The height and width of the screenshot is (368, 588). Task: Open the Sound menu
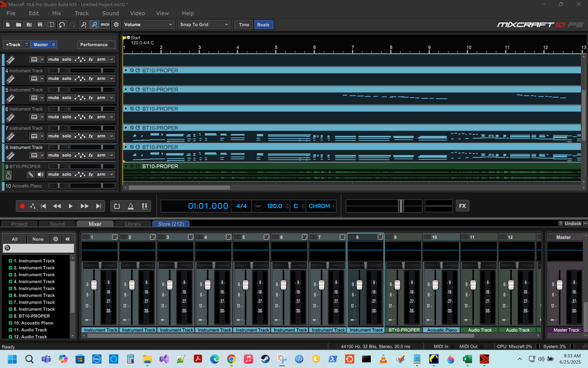111,13
